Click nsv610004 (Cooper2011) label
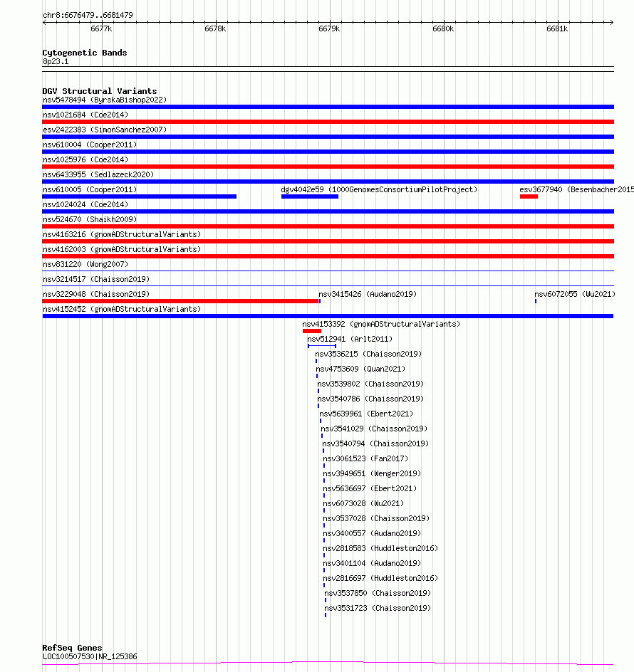This screenshot has width=634, height=672. tap(90, 145)
